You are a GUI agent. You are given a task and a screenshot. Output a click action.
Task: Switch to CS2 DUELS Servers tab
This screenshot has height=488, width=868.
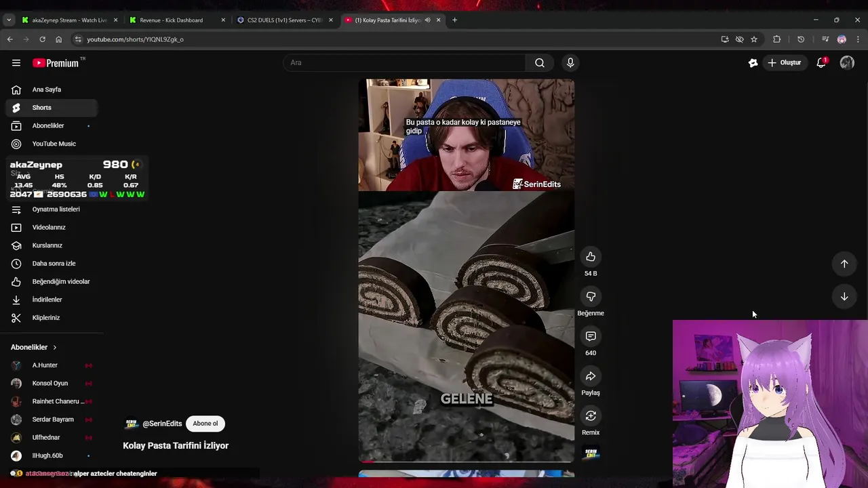pos(284,20)
